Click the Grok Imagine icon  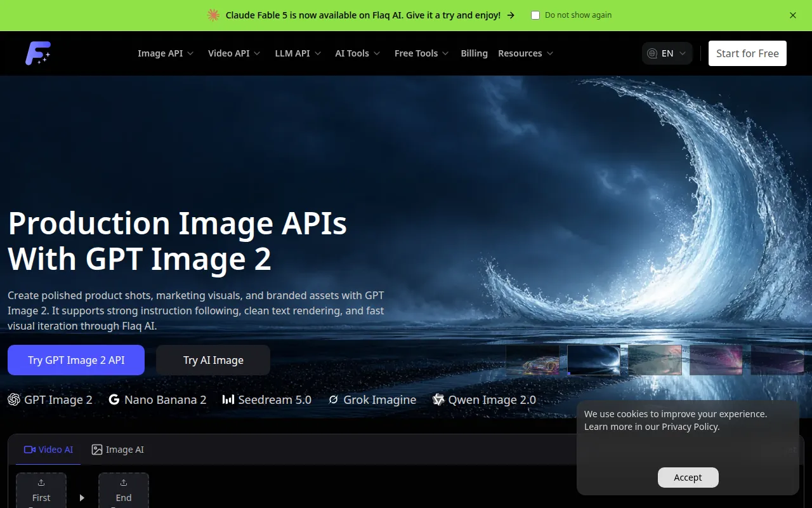tap(334, 399)
